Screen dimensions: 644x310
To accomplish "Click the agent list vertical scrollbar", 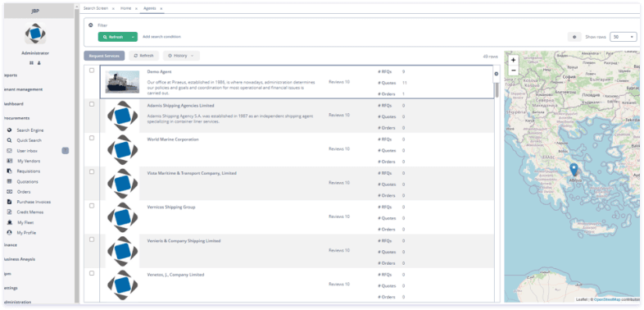I will pos(497,89).
